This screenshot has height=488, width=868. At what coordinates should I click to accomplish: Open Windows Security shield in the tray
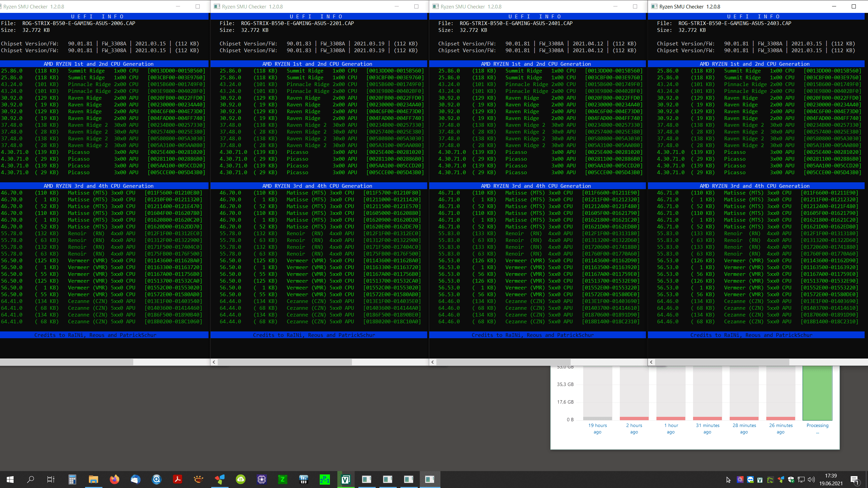point(791,480)
